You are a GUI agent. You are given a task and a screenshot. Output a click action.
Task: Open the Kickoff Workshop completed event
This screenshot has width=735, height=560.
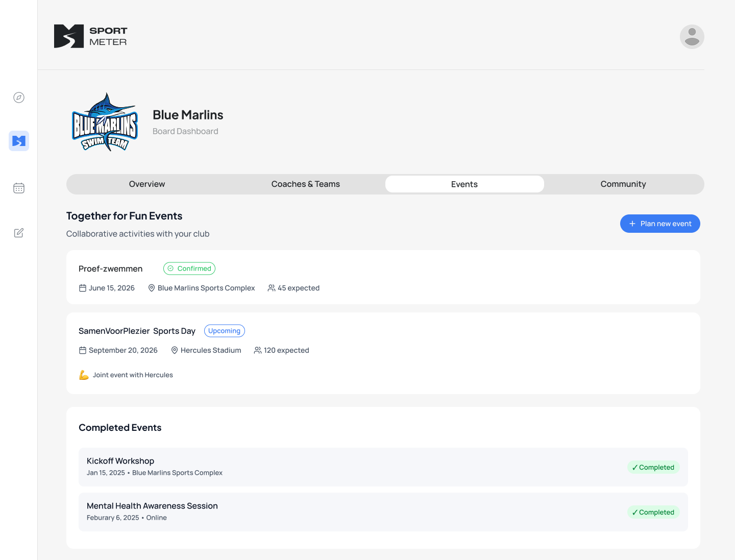tap(120, 461)
